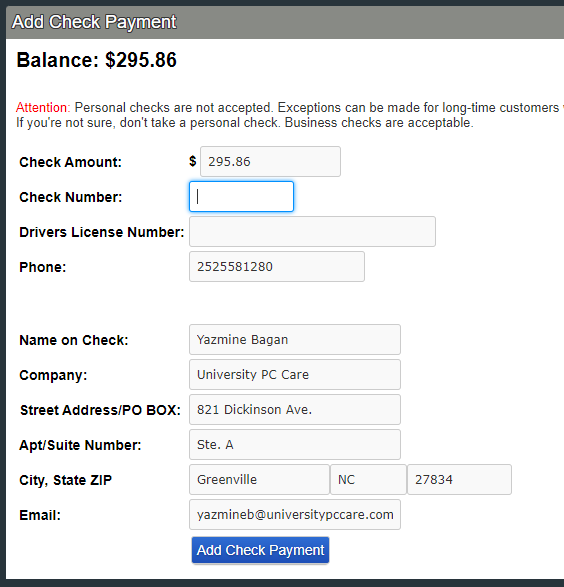Click the Check Number label
The image size is (564, 587).
point(71,197)
